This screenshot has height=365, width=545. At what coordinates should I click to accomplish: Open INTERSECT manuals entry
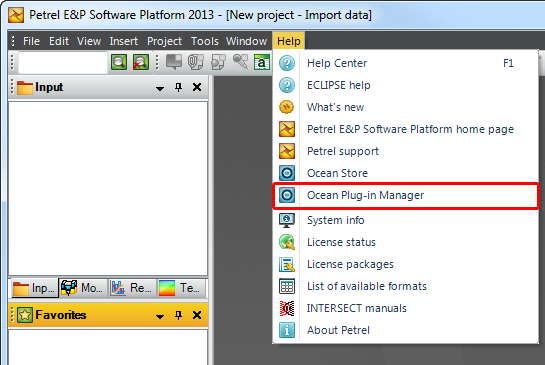pos(406,308)
